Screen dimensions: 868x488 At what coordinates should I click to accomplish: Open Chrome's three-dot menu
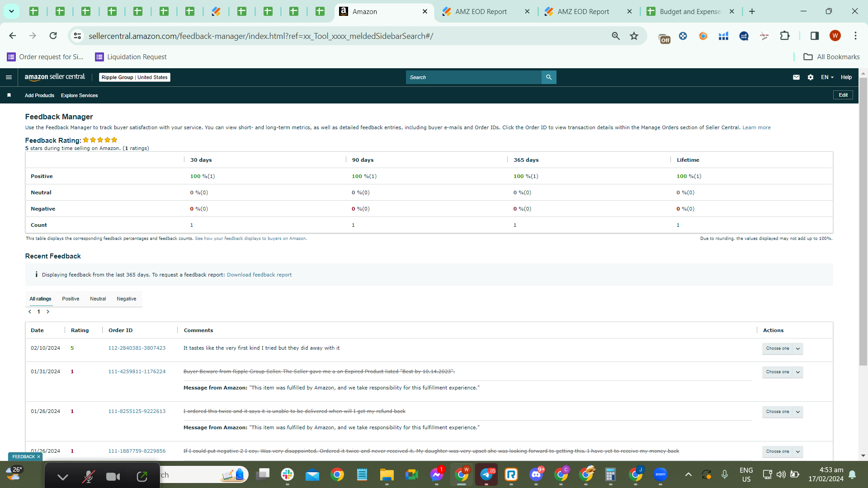click(x=855, y=36)
